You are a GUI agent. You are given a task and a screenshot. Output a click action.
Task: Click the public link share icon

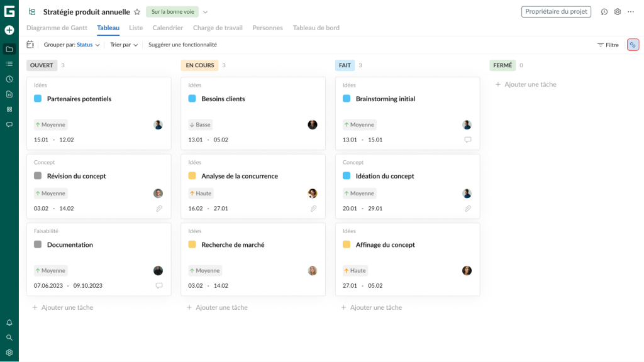pyautogui.click(x=633, y=45)
